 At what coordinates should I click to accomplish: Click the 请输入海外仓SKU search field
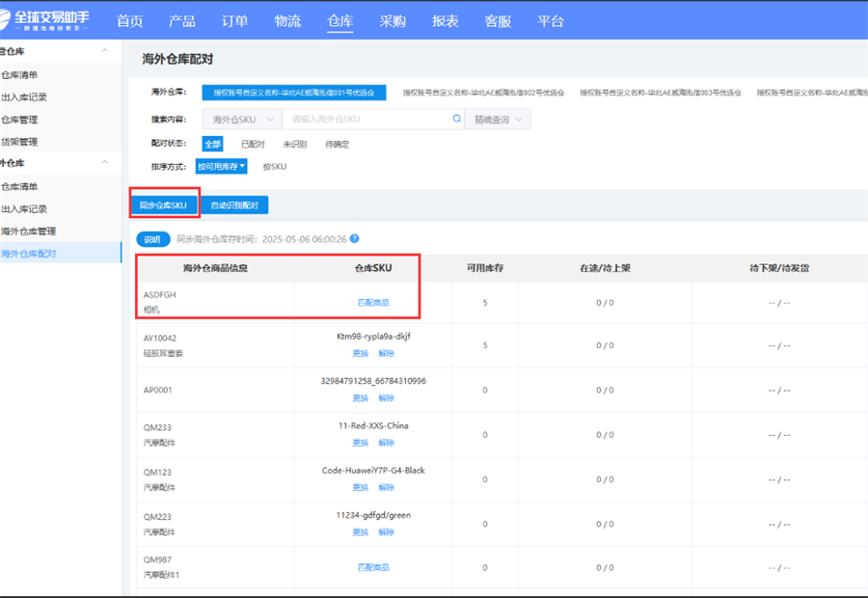pyautogui.click(x=372, y=119)
